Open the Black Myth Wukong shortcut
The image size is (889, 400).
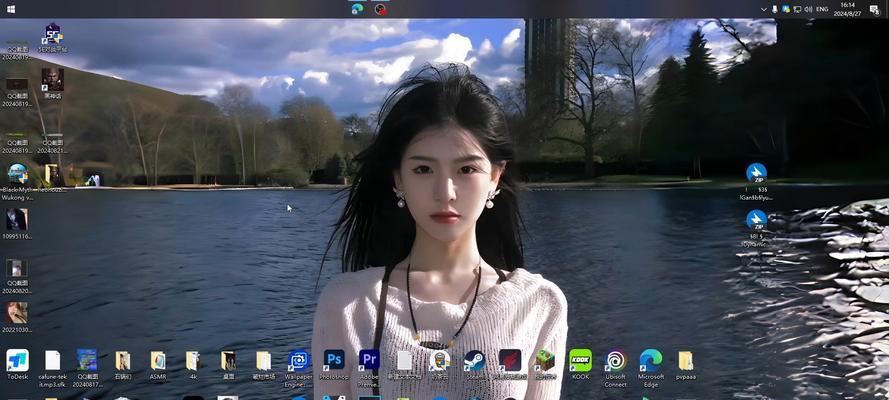(x=18, y=173)
